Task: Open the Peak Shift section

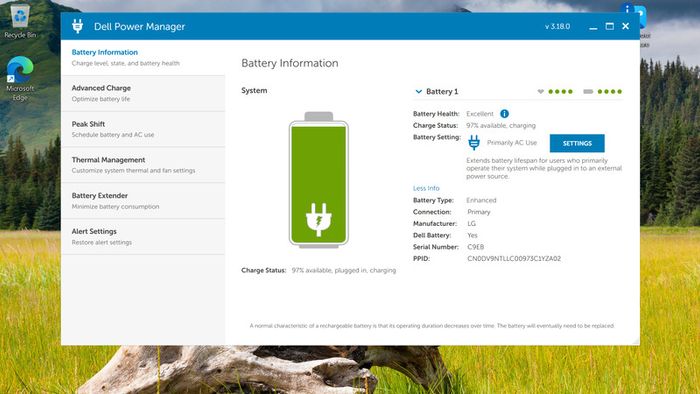Action: 143,129
